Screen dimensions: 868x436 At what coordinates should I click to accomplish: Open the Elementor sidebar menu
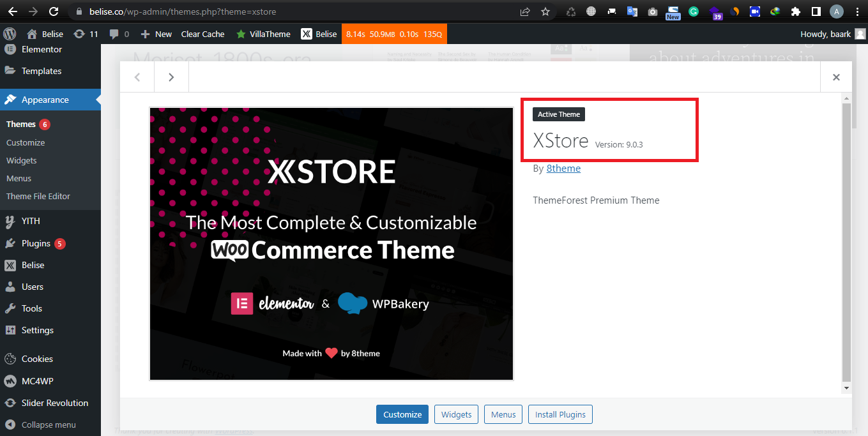coord(50,49)
